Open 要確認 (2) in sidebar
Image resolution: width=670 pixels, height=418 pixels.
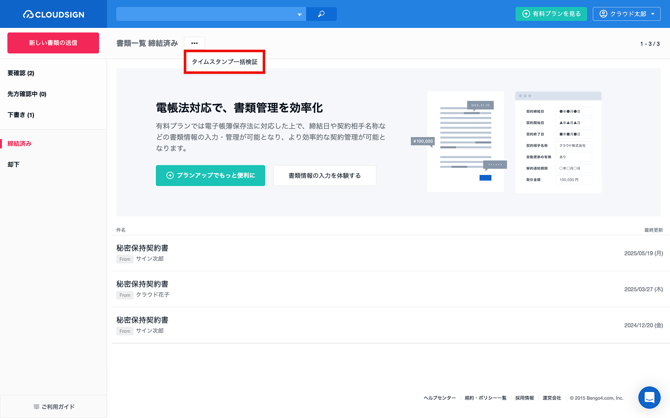point(21,73)
